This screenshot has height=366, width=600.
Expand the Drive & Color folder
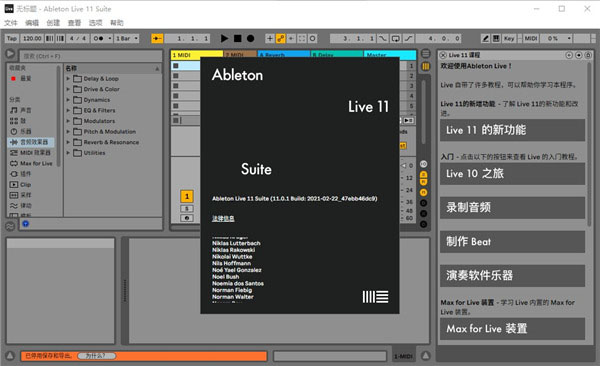pyautogui.click(x=68, y=89)
